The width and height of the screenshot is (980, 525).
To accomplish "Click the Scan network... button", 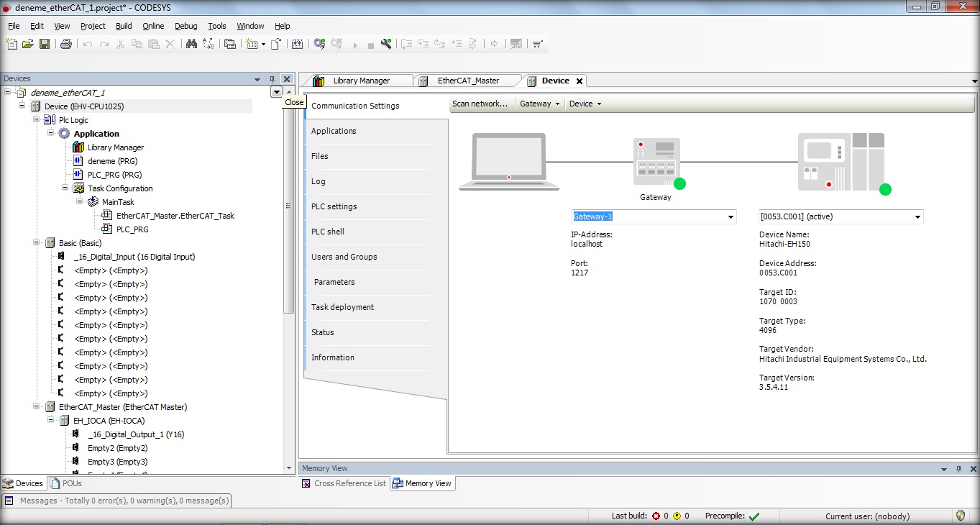I will pyautogui.click(x=480, y=104).
